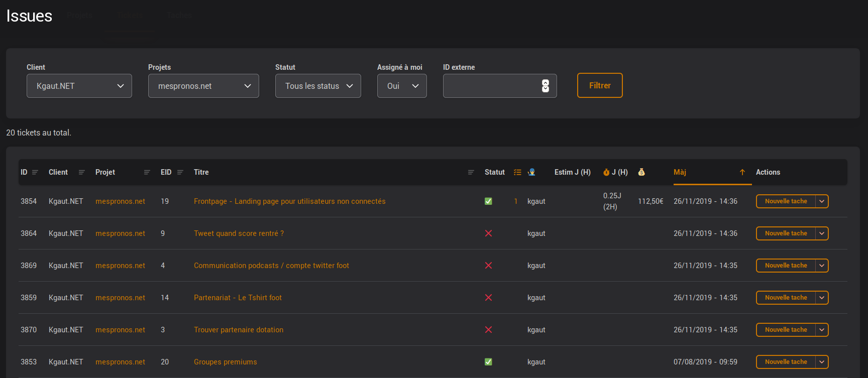The height and width of the screenshot is (378, 868).
Task: Click the sort icon beside the ID column
Action: coord(35,172)
